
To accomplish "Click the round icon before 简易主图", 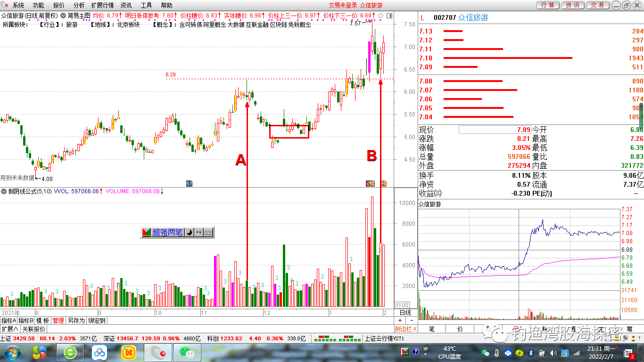I will coord(63,16).
